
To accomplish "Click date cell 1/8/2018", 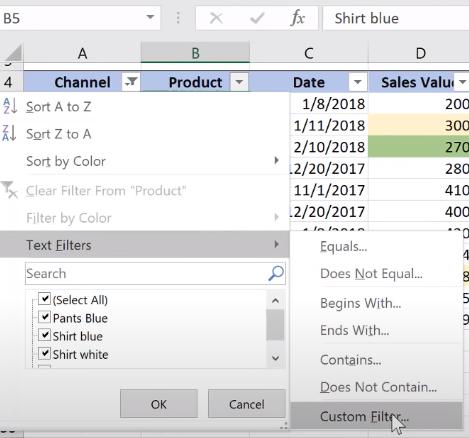I will pos(329,104).
